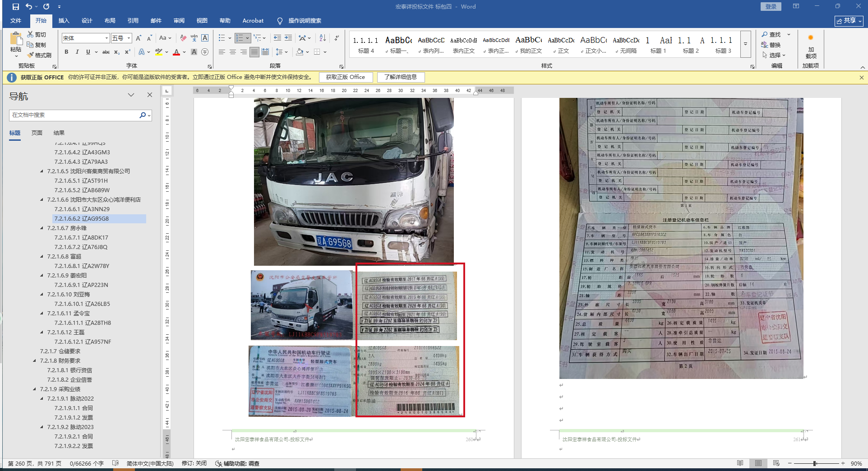Apply the Phonetic Guide (wén) icon
This screenshot has height=471, width=868.
coord(194,38)
